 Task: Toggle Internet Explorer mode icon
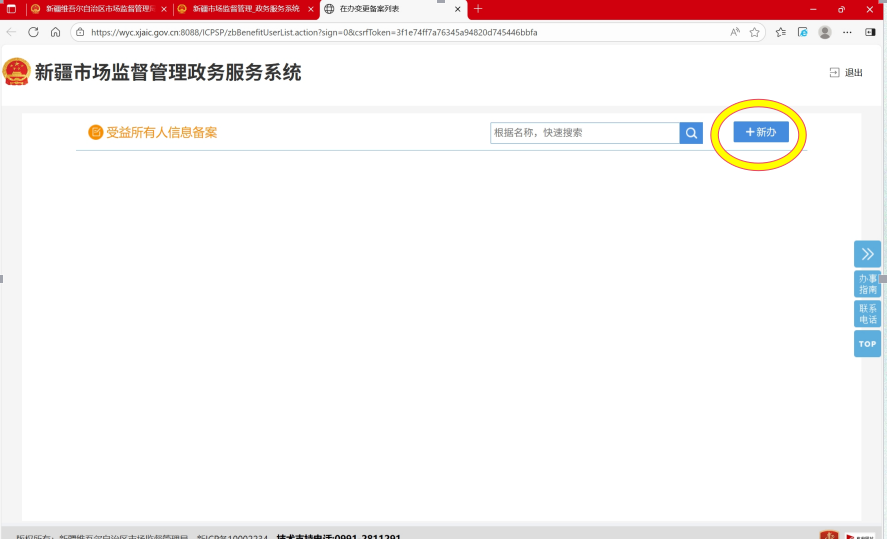[x=802, y=32]
